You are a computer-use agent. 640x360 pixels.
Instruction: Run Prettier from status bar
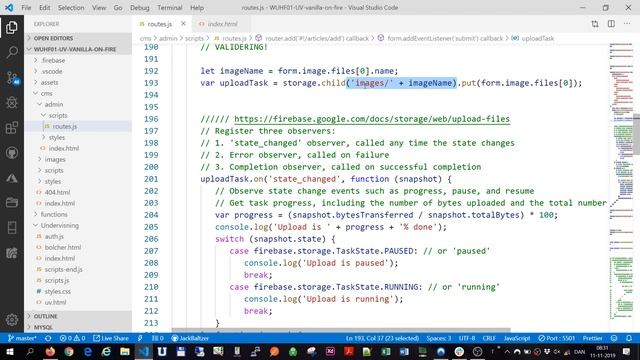[593, 338]
